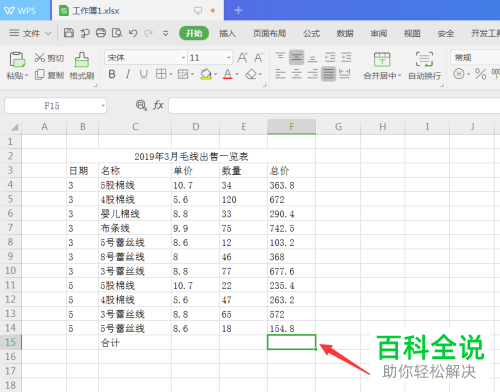Expand the fill color dropdown arrow
500x392 pixels.
pyautogui.click(x=216, y=74)
